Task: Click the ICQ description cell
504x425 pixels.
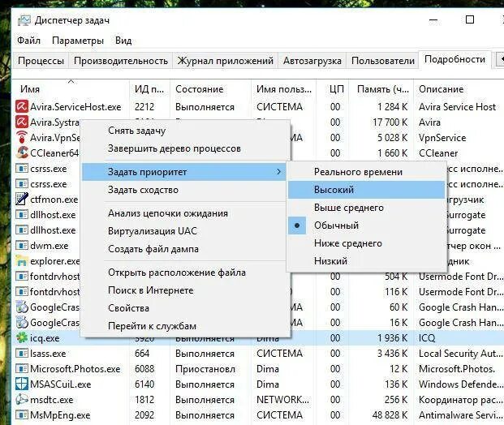Action: point(427,338)
